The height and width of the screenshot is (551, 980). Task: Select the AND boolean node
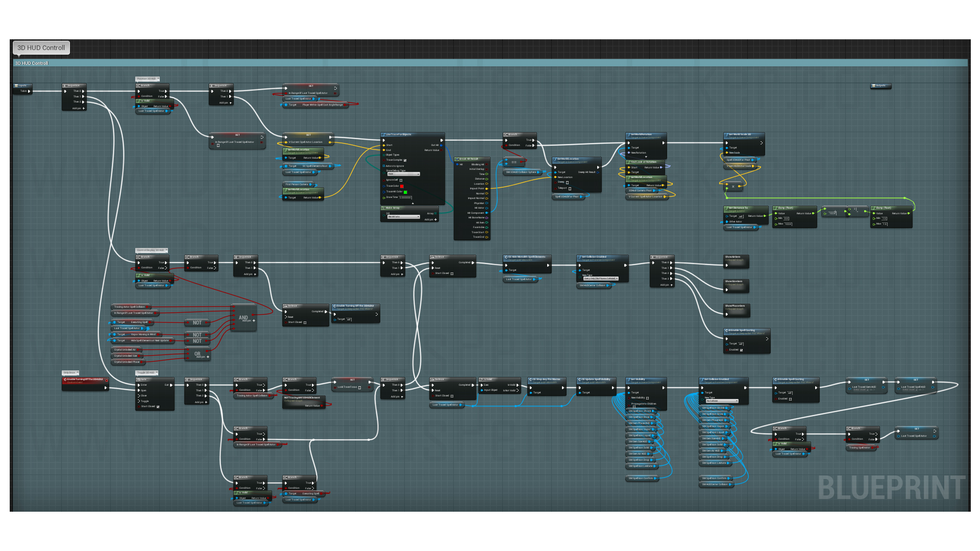click(243, 317)
